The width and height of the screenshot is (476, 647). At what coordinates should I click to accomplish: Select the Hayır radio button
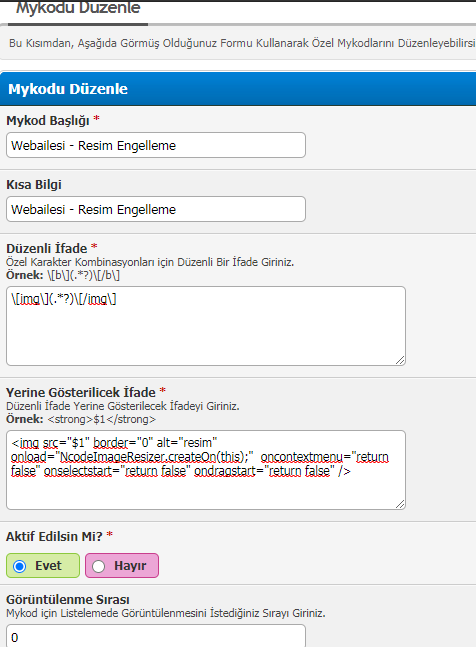pos(98,566)
